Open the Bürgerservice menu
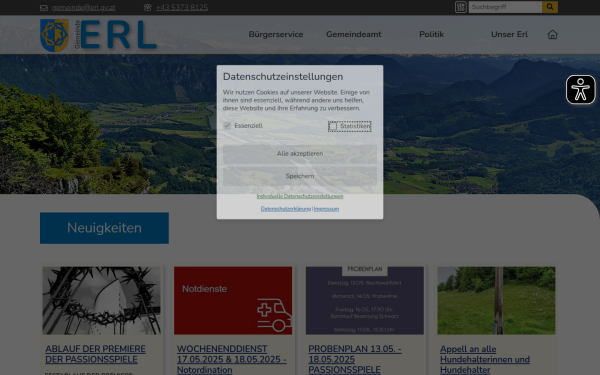The width and height of the screenshot is (600, 375). pyautogui.click(x=276, y=34)
